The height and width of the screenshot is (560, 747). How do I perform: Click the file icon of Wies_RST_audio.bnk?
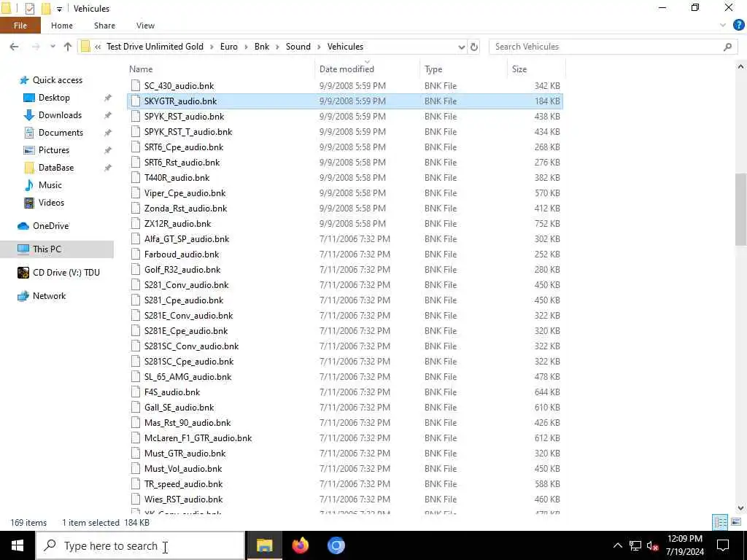pos(136,499)
